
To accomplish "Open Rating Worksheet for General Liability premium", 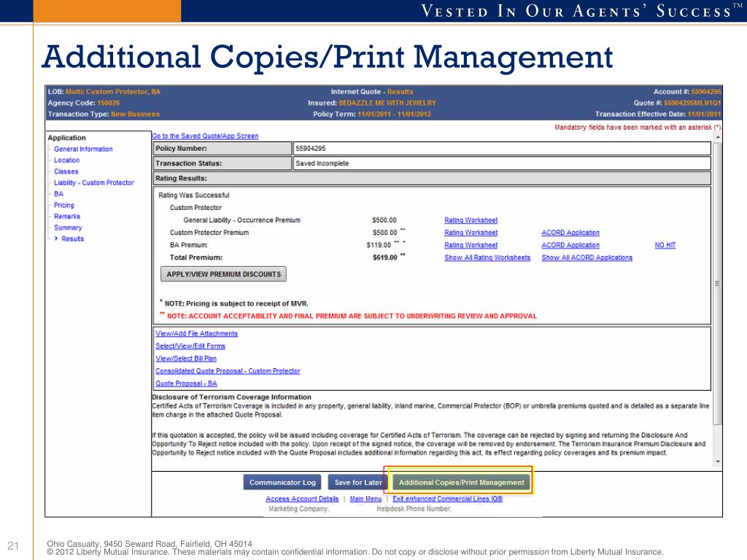I will point(471,220).
